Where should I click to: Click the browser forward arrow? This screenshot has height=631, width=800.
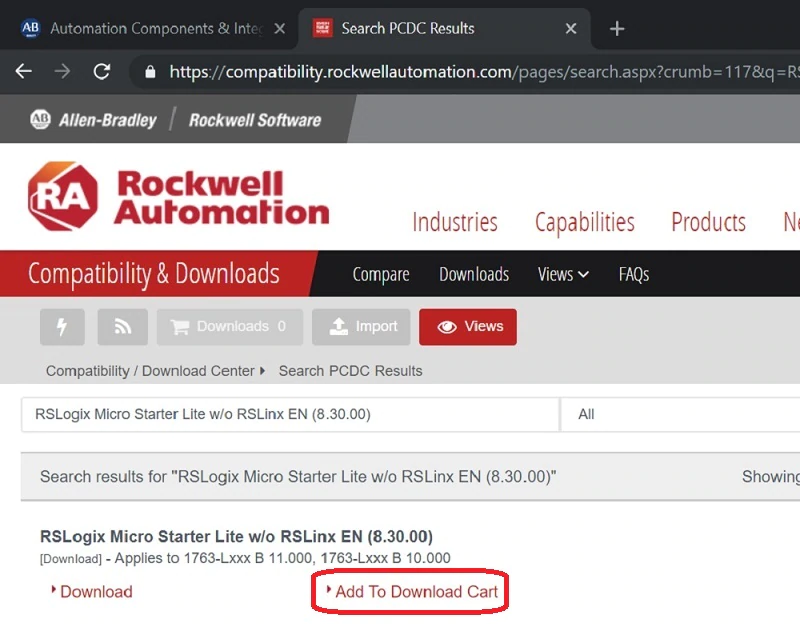click(62, 71)
